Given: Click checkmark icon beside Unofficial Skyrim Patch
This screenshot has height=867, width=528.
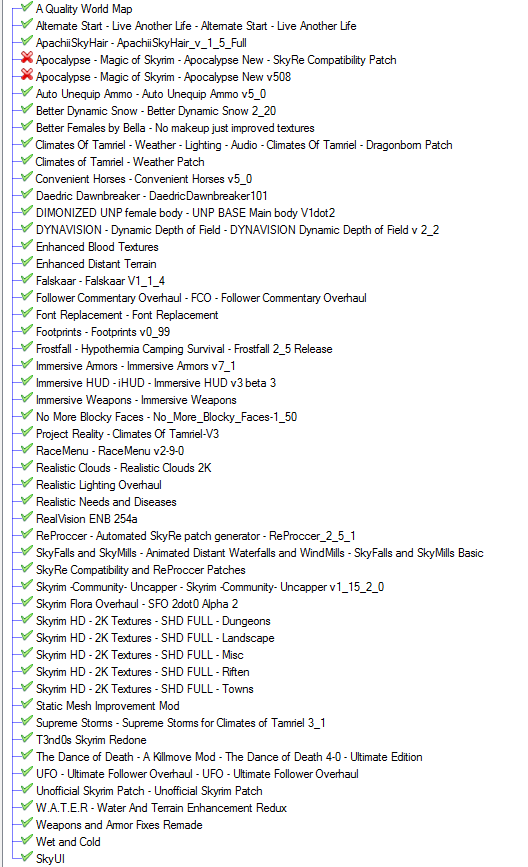Looking at the screenshot, I should [27, 789].
